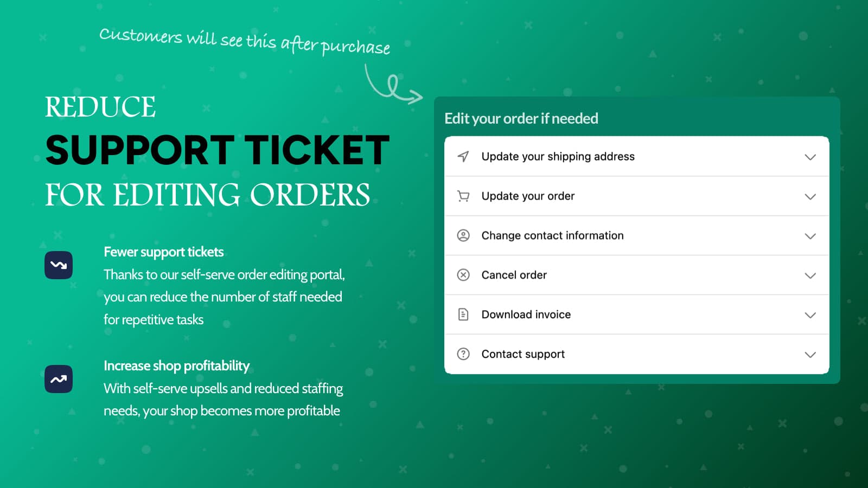This screenshot has height=488, width=868.
Task: Click the Cancel order label
Action: tap(514, 275)
